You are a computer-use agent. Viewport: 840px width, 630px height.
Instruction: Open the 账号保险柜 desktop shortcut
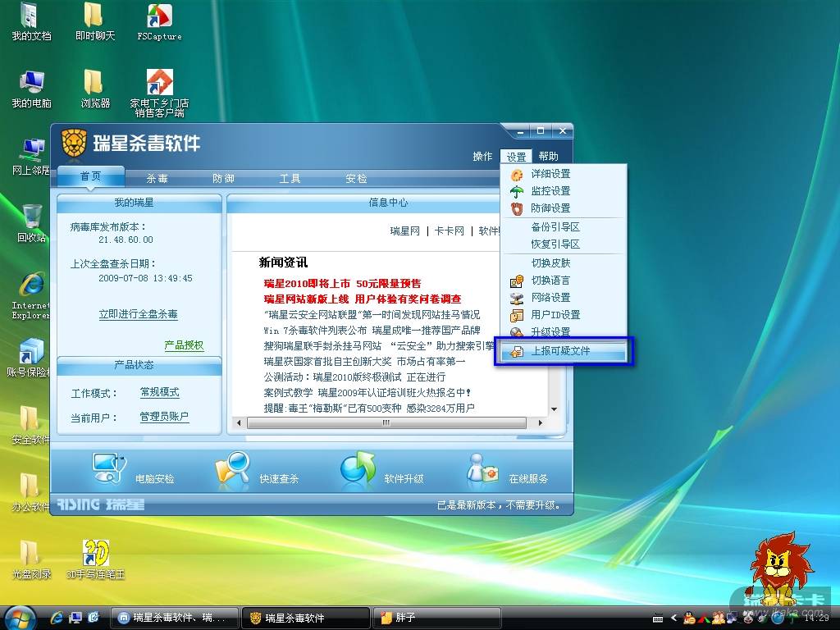coord(30,358)
